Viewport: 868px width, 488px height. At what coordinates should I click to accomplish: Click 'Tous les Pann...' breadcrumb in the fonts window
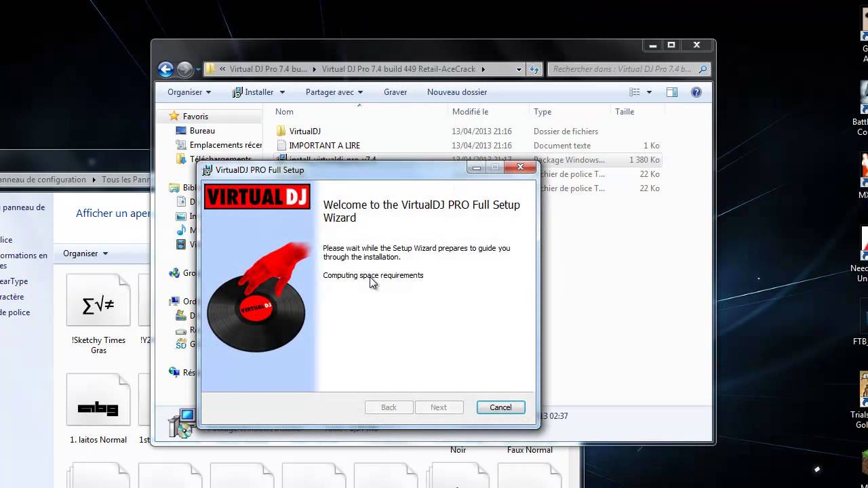(126, 180)
